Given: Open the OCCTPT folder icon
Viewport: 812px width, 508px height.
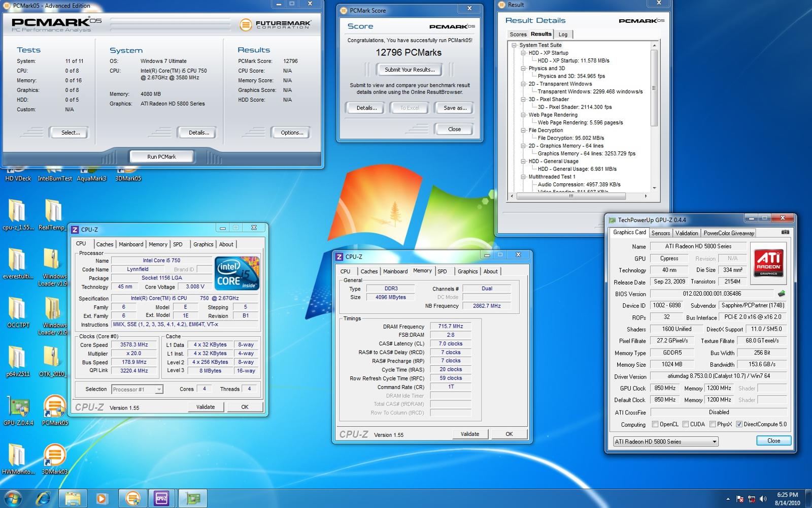Looking at the screenshot, I should (18, 312).
